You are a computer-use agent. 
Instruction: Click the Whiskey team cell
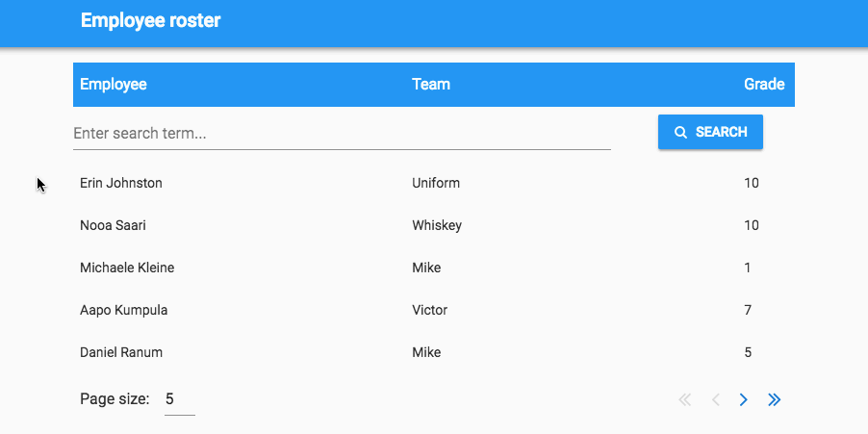tap(437, 225)
